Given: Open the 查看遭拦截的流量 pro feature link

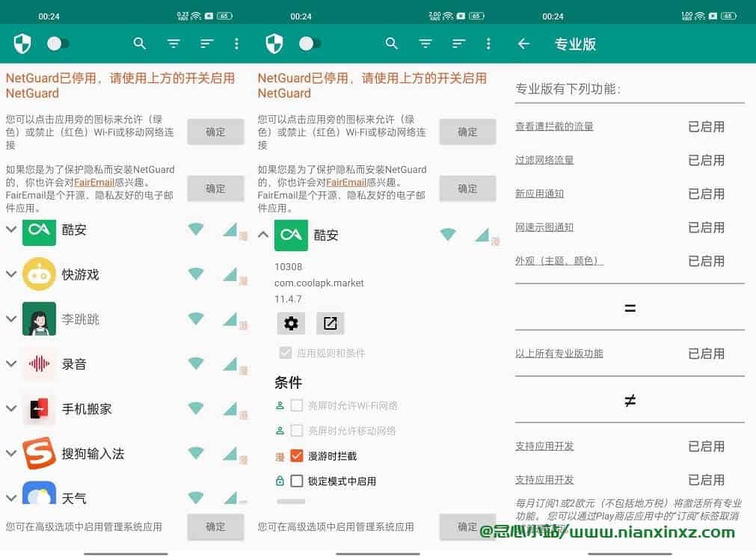Looking at the screenshot, I should (x=554, y=127).
